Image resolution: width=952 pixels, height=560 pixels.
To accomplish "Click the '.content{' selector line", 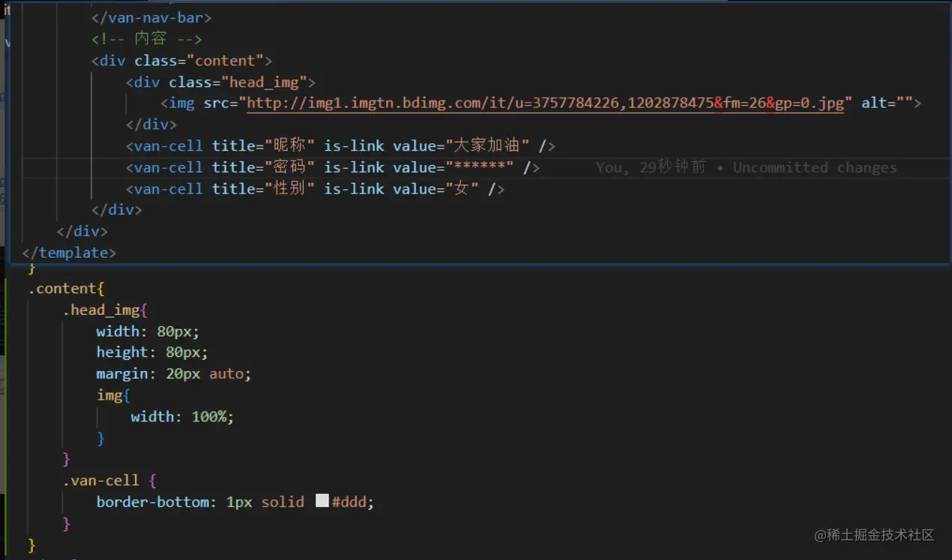I will (x=67, y=289).
